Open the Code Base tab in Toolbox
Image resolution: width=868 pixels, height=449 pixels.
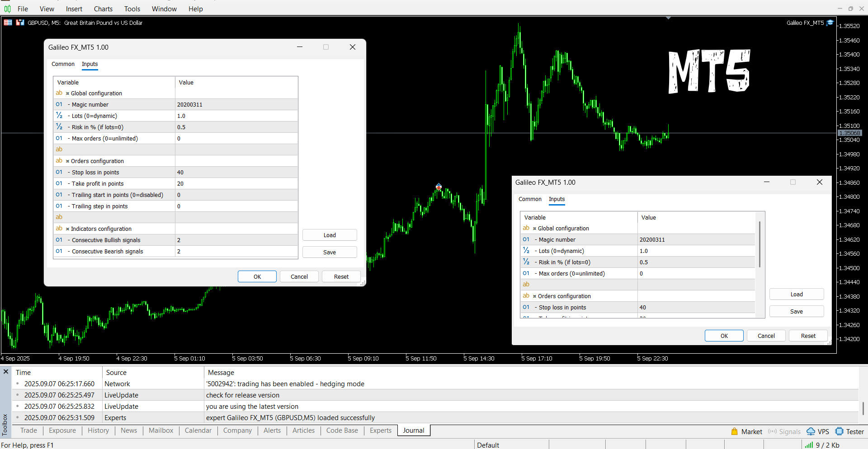[x=342, y=430]
